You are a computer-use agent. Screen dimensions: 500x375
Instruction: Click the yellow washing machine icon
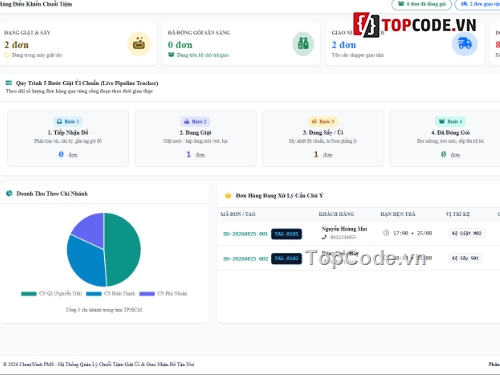139,44
